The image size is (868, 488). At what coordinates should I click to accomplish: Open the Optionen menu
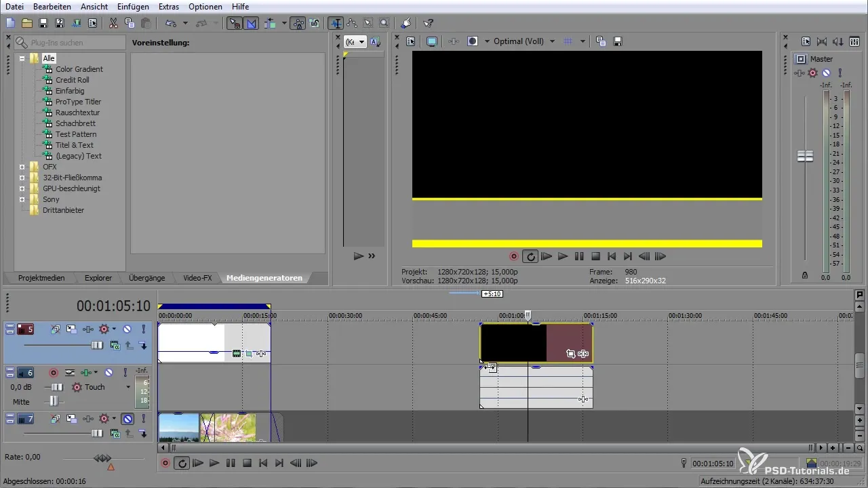(205, 6)
